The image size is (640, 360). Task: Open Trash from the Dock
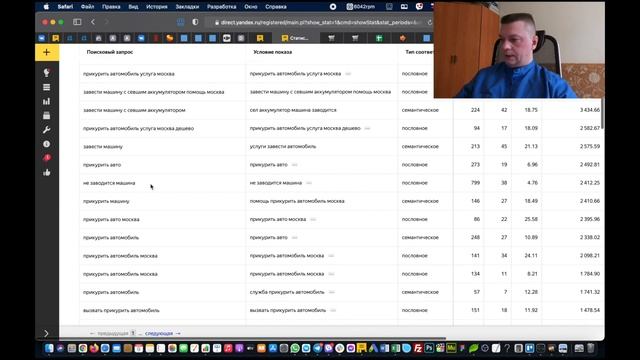(x=590, y=348)
